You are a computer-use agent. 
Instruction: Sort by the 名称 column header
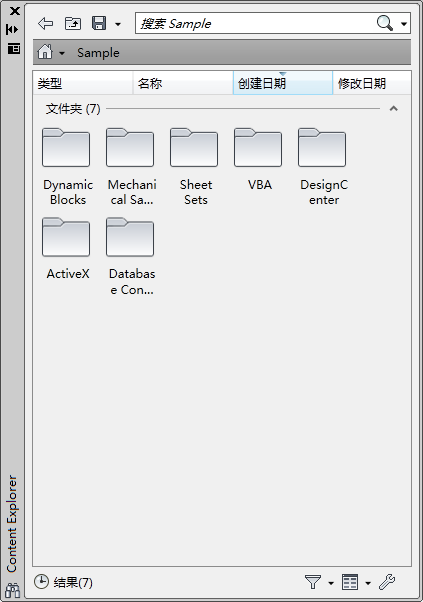tap(183, 83)
